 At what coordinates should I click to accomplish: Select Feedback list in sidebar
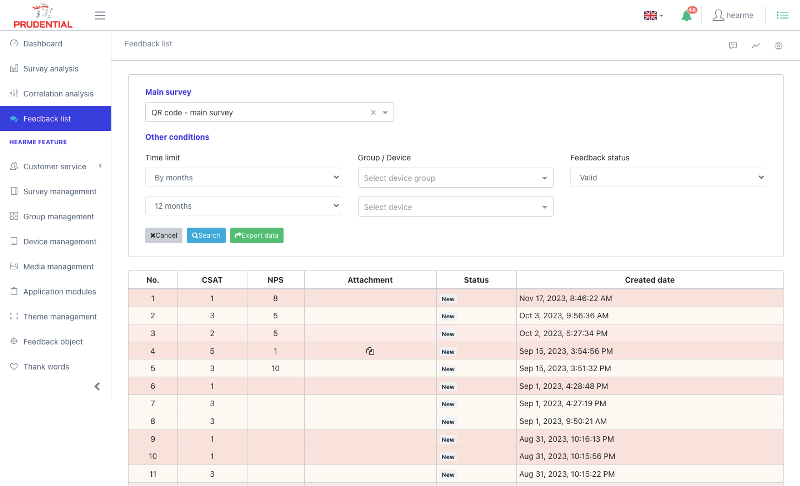pos(56,118)
